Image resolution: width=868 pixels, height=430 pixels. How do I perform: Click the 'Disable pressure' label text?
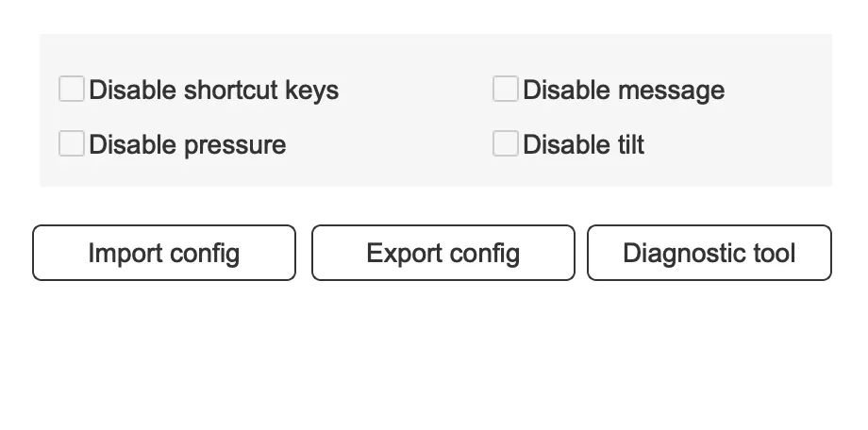(188, 145)
